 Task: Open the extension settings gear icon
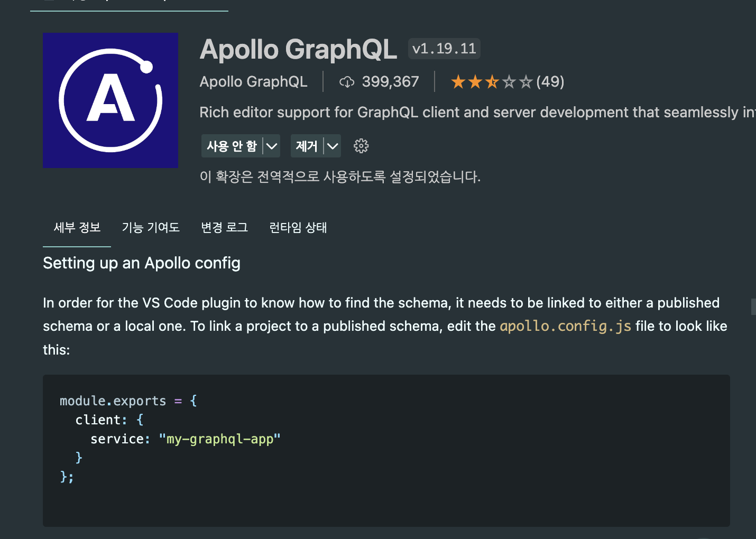pyautogui.click(x=361, y=146)
